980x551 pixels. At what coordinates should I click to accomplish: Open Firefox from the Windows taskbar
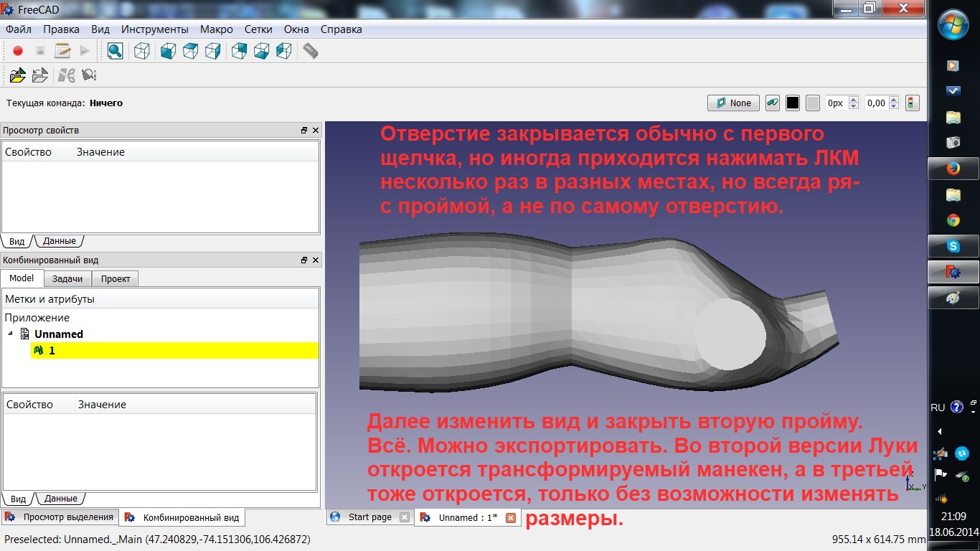click(x=953, y=169)
